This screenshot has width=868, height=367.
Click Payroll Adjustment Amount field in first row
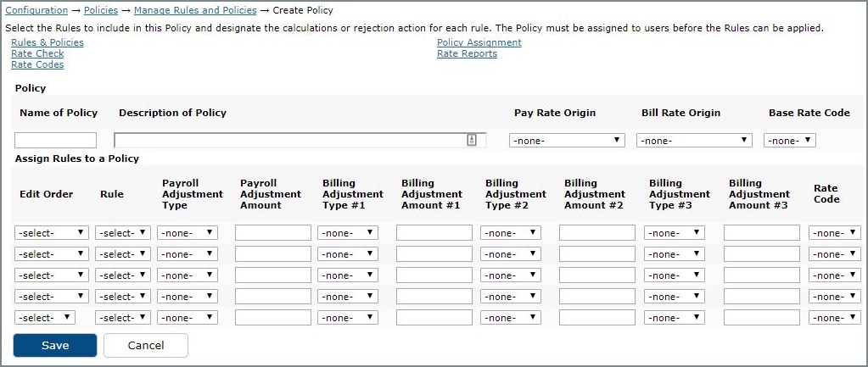tap(273, 233)
